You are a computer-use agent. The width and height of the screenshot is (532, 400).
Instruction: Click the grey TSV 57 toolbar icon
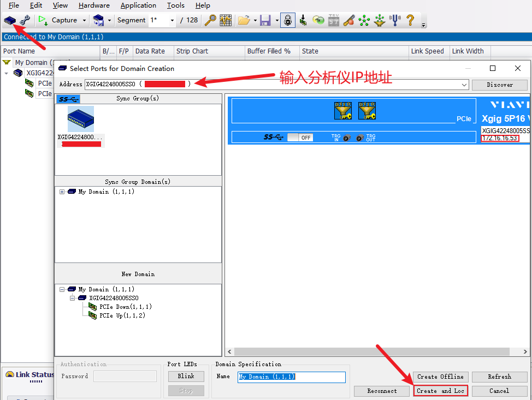pyautogui.click(x=334, y=20)
